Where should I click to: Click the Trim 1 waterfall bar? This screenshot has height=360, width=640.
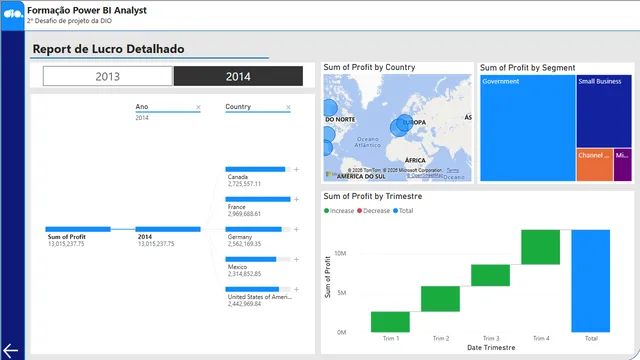coord(390,322)
